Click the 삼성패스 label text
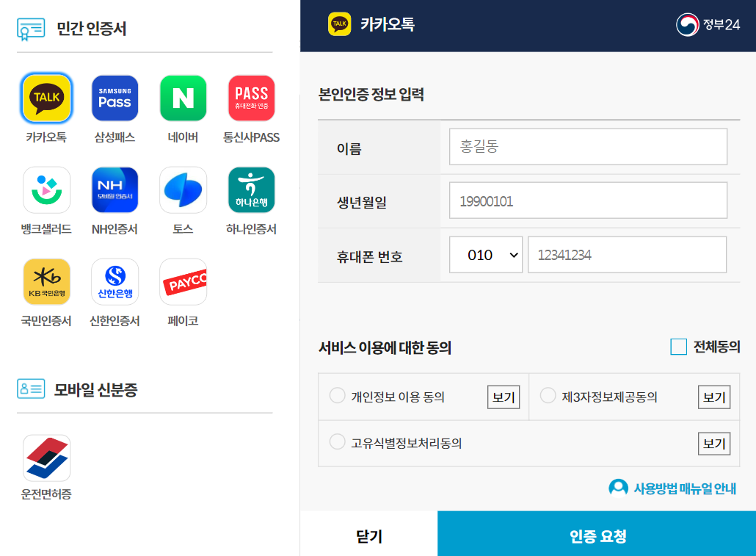This screenshot has height=556, width=756. tap(115, 137)
